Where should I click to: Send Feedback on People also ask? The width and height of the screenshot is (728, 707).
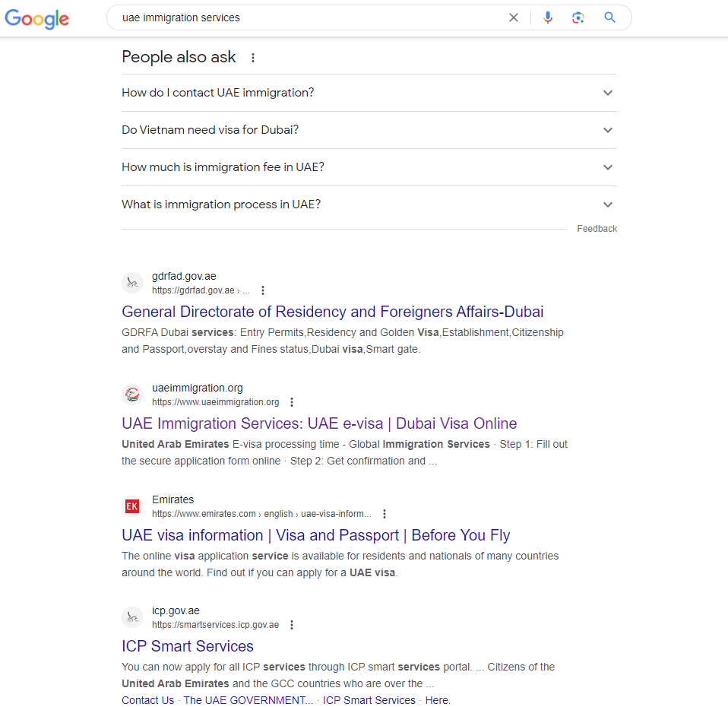coord(597,228)
